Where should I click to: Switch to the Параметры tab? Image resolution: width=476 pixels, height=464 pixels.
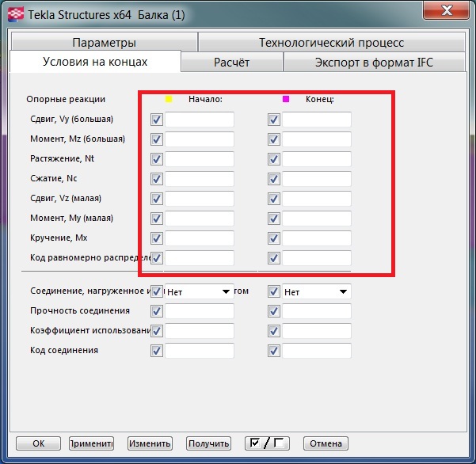coord(104,43)
